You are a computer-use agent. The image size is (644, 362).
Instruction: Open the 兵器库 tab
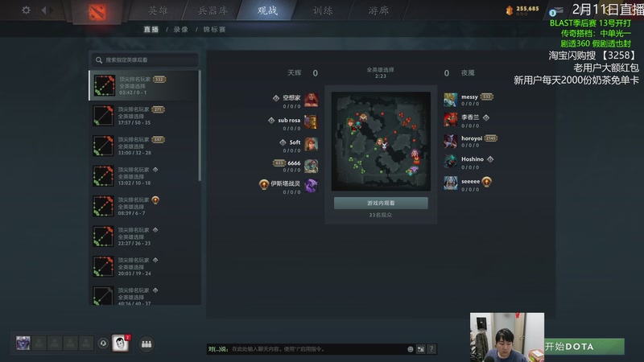pos(213,10)
